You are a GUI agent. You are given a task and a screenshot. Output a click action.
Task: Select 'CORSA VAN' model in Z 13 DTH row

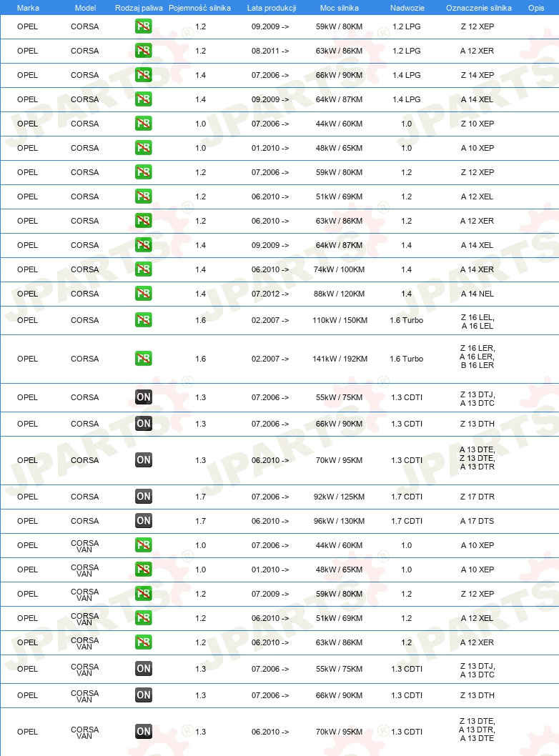point(84,696)
